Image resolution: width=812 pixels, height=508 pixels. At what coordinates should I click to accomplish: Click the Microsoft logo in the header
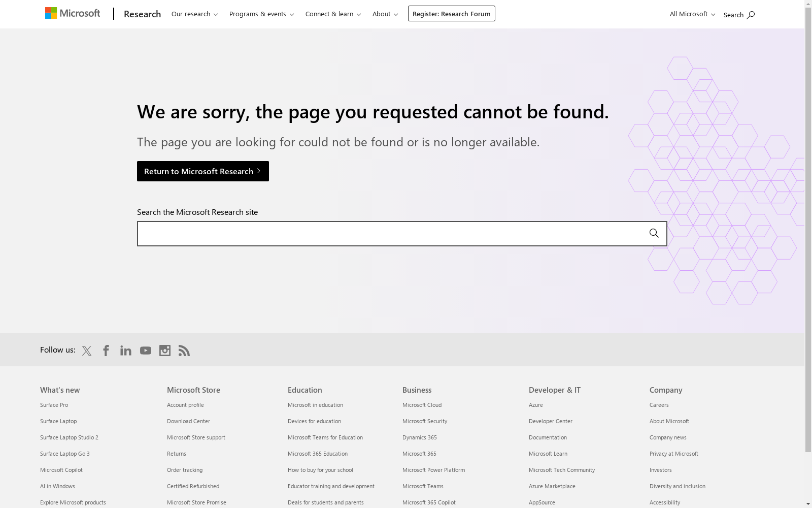(73, 13)
